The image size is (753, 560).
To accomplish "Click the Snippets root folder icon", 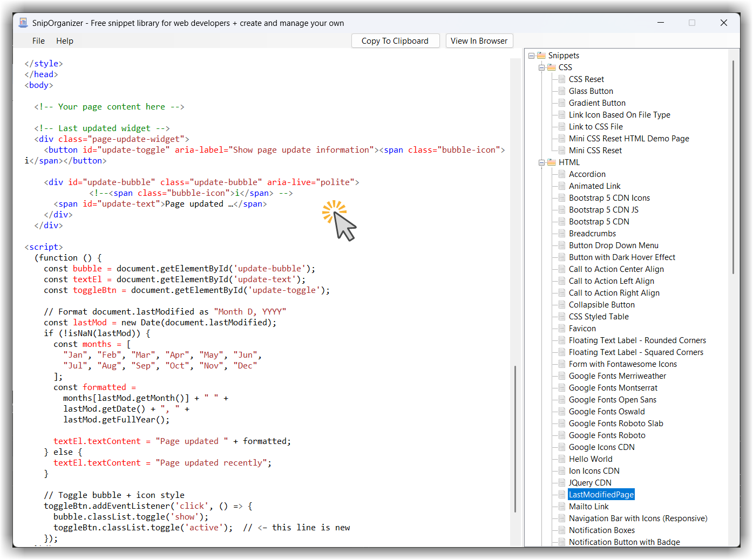I will click(x=541, y=56).
